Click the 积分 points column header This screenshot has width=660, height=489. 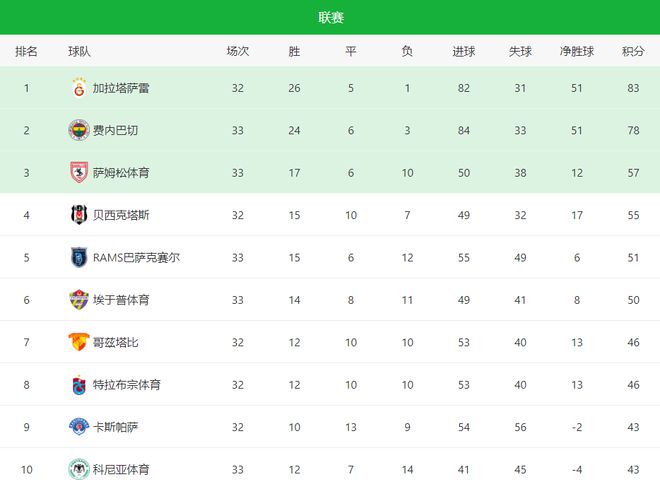[x=632, y=52]
